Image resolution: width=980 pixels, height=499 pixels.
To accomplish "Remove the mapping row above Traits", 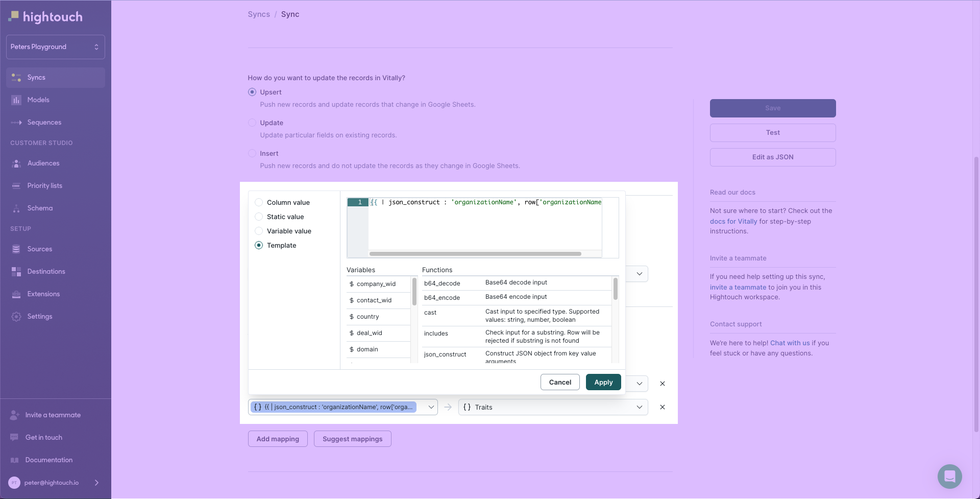I will pos(663,384).
